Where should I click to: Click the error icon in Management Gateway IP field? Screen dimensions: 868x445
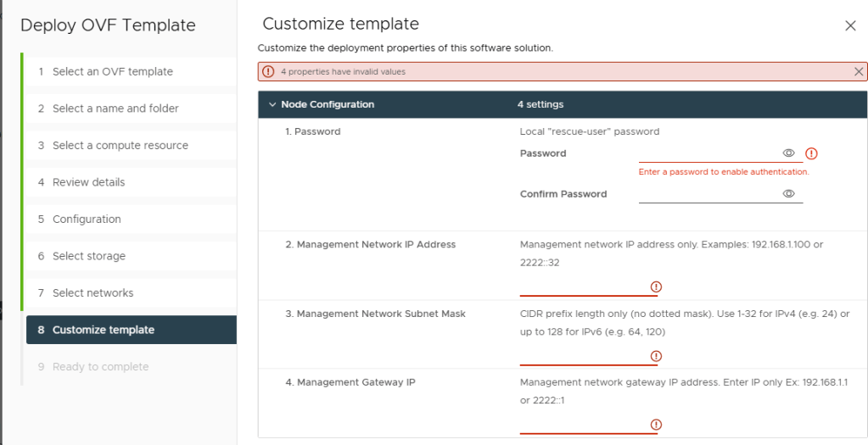(x=656, y=425)
